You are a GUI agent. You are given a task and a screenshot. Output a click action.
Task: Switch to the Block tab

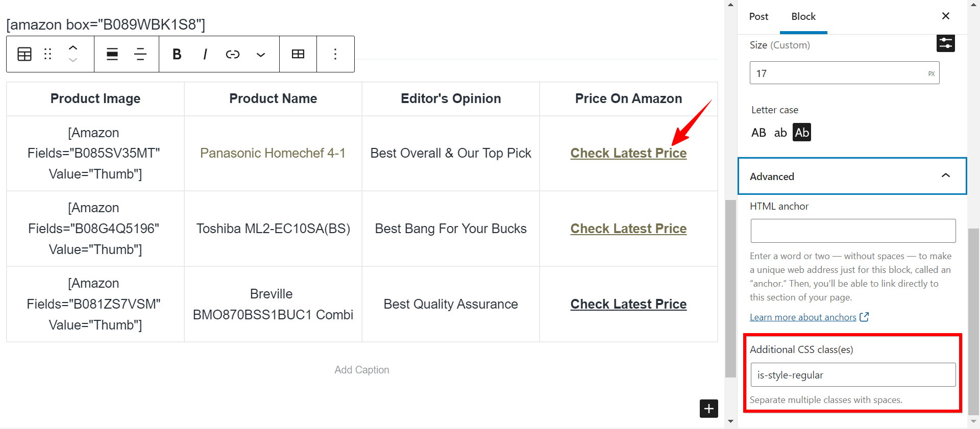tap(803, 16)
